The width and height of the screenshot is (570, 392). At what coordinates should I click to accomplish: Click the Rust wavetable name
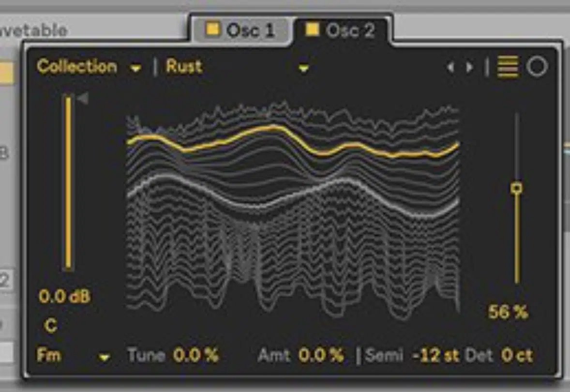[x=184, y=67]
